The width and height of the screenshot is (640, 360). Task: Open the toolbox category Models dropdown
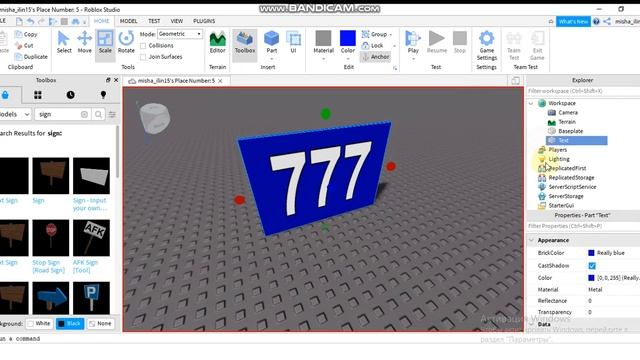click(x=16, y=115)
